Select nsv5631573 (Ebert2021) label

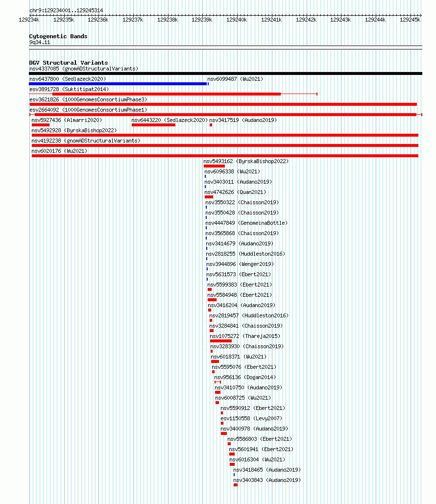[239, 274]
